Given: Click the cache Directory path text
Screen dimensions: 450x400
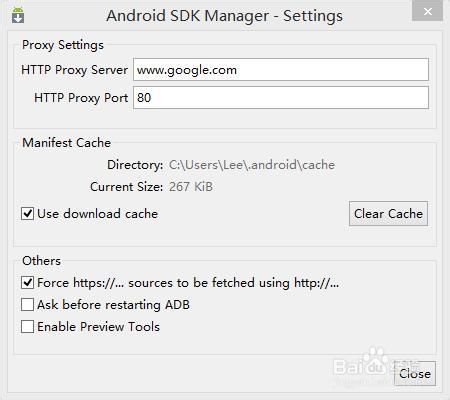Looking at the screenshot, I should (252, 165).
